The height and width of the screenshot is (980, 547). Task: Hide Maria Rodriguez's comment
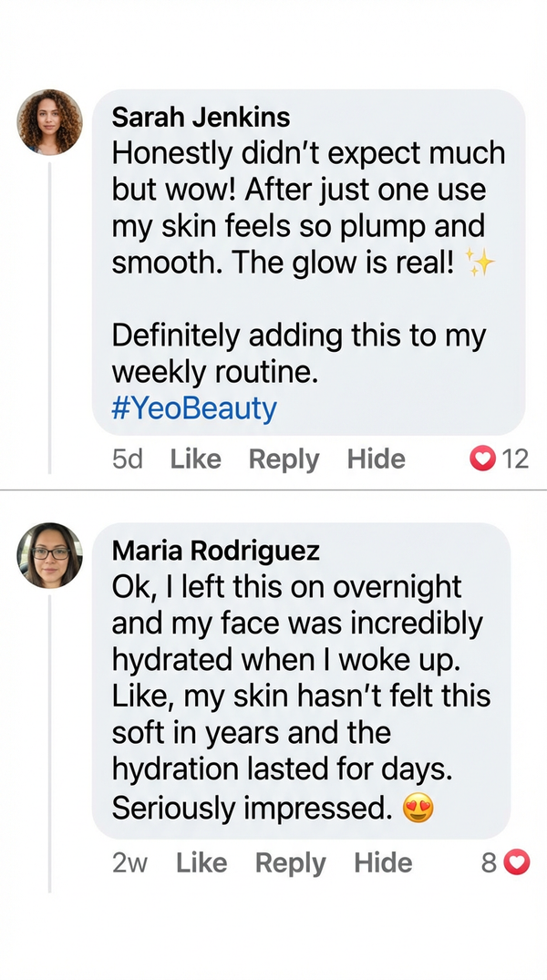(383, 862)
